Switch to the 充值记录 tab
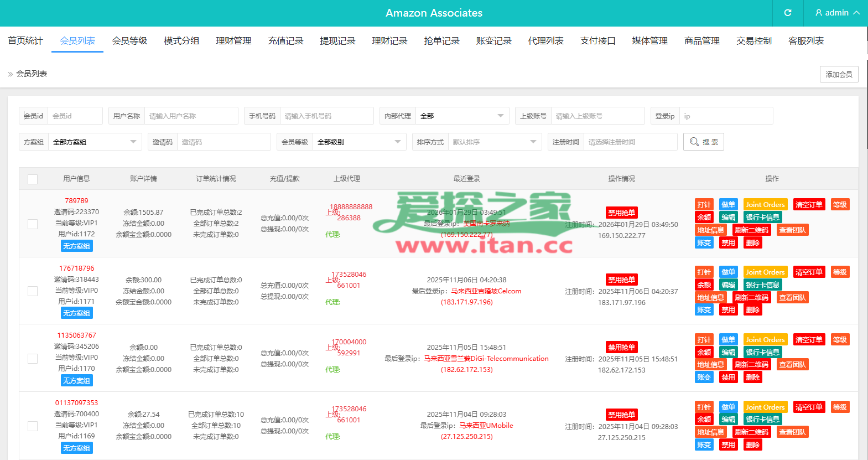Screen dimensions: 868x460 285,41
